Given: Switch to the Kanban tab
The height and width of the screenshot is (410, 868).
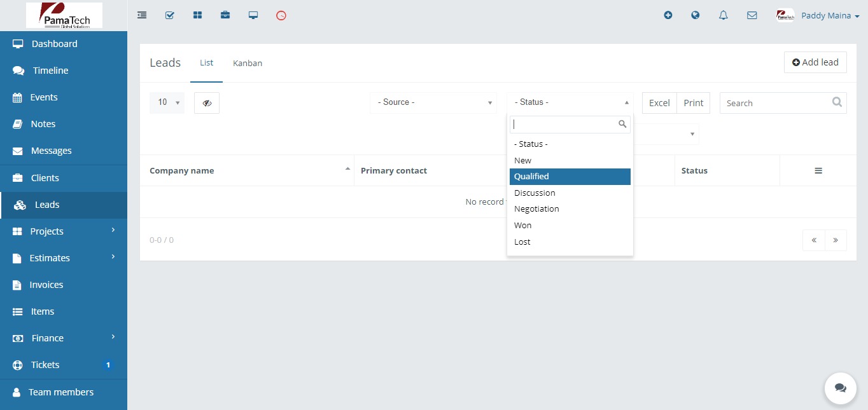Looking at the screenshot, I should [248, 63].
